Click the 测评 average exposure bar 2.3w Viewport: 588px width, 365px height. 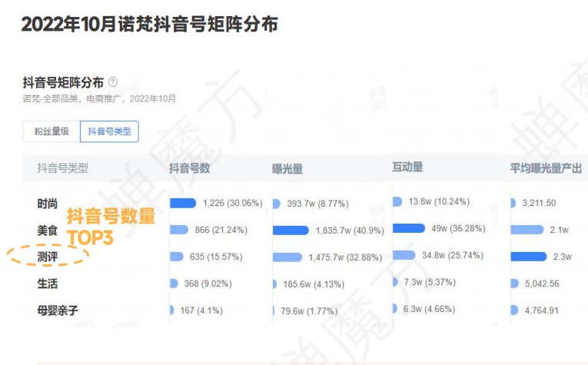(x=529, y=257)
